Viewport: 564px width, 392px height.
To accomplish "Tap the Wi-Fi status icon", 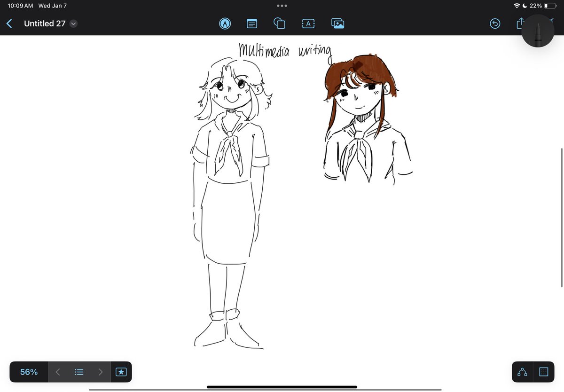I will (x=517, y=6).
